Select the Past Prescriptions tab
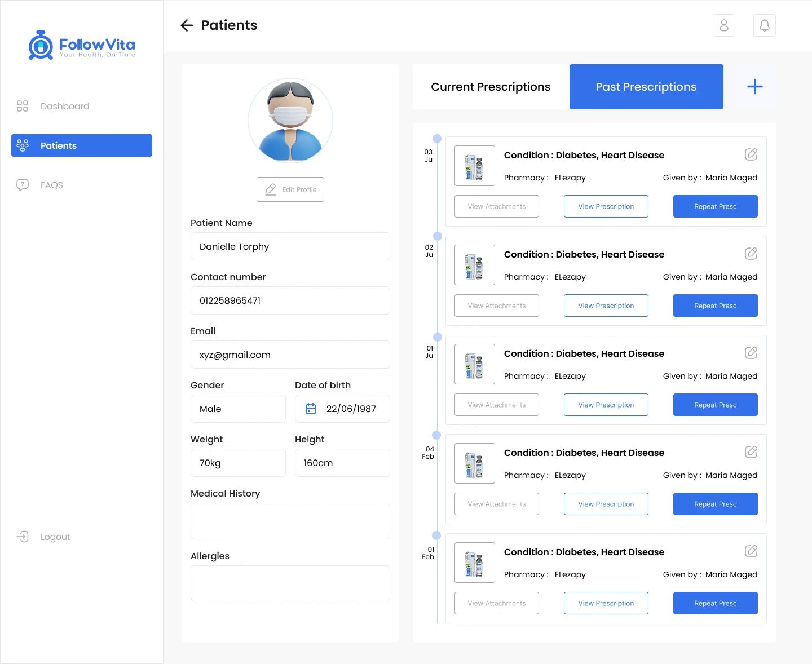 (x=646, y=87)
